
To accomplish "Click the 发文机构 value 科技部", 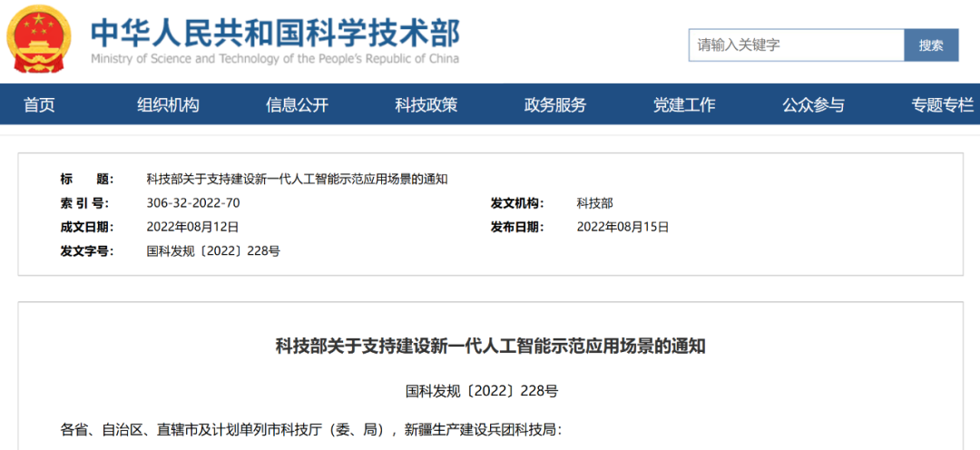I will [594, 203].
